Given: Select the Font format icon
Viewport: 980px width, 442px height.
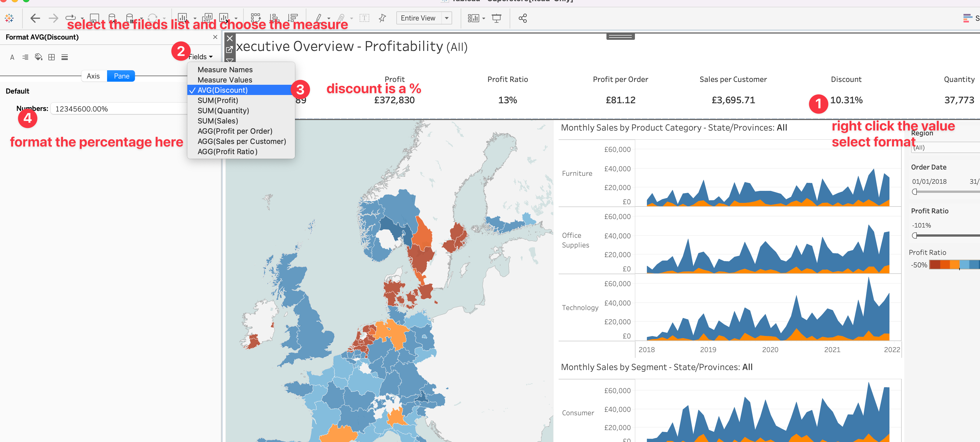Looking at the screenshot, I should [x=12, y=57].
